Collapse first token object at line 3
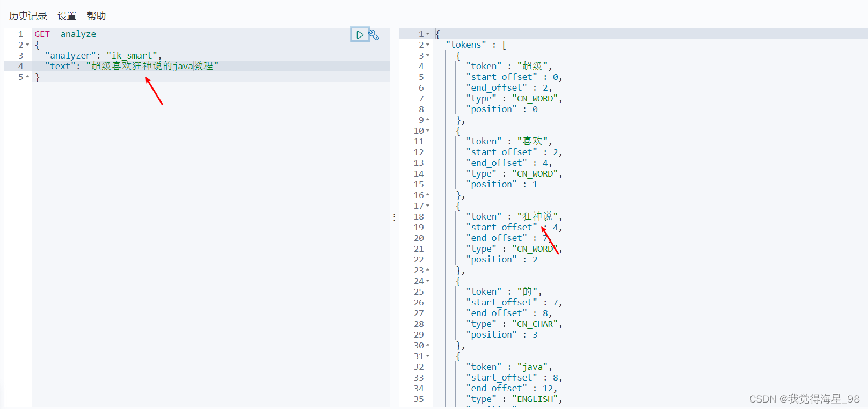The image size is (868, 409). (428, 56)
